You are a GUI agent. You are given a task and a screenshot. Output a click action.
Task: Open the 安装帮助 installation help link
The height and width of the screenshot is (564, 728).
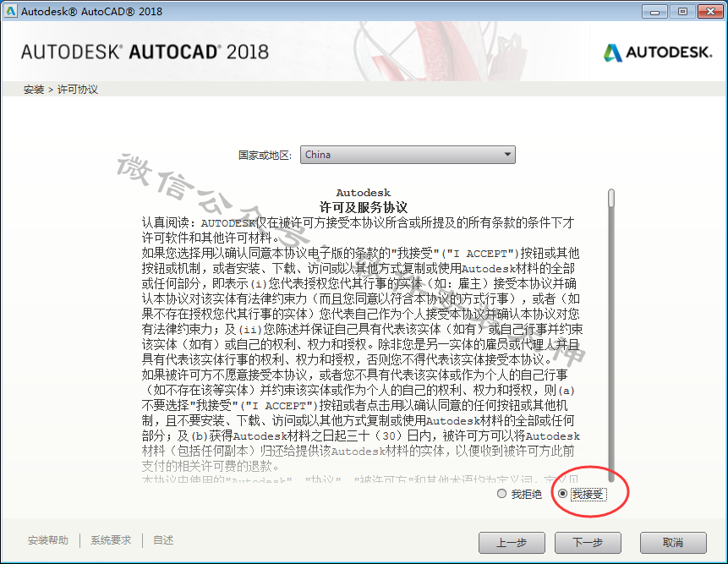[48, 540]
